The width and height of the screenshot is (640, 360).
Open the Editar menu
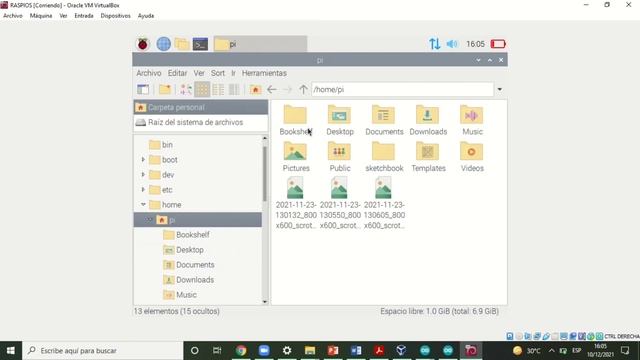pos(177,73)
